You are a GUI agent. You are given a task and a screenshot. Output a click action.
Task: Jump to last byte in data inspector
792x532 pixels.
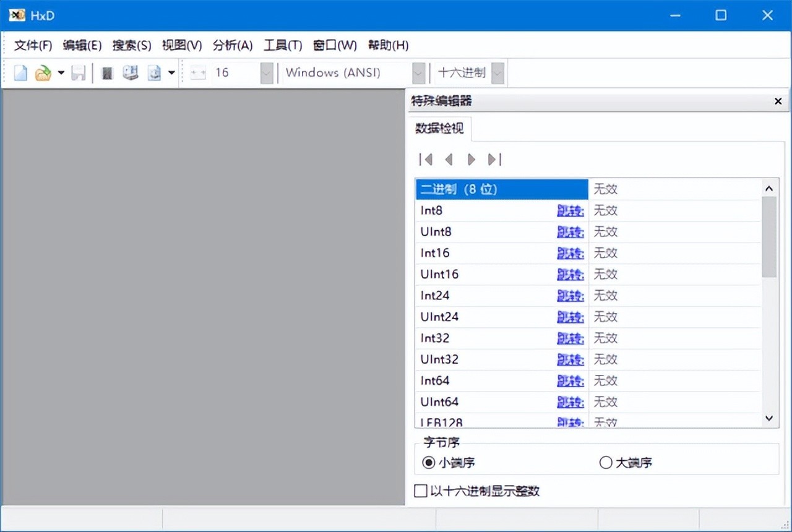pos(494,160)
